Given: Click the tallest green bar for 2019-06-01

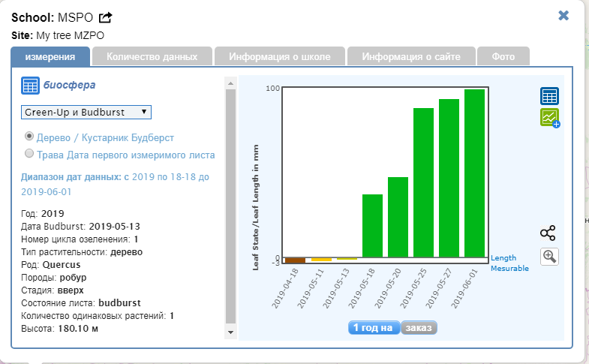Looking at the screenshot, I should (x=474, y=173).
